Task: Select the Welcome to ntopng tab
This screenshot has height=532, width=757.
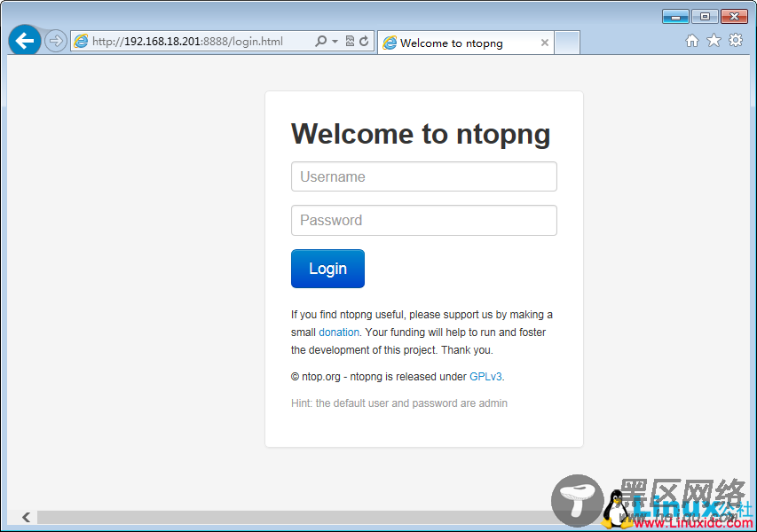Action: (465, 43)
